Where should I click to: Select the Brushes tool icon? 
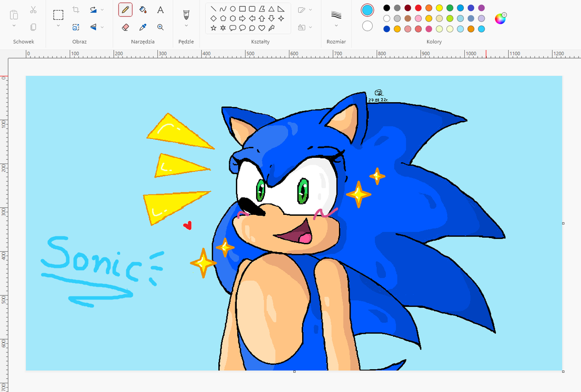186,15
